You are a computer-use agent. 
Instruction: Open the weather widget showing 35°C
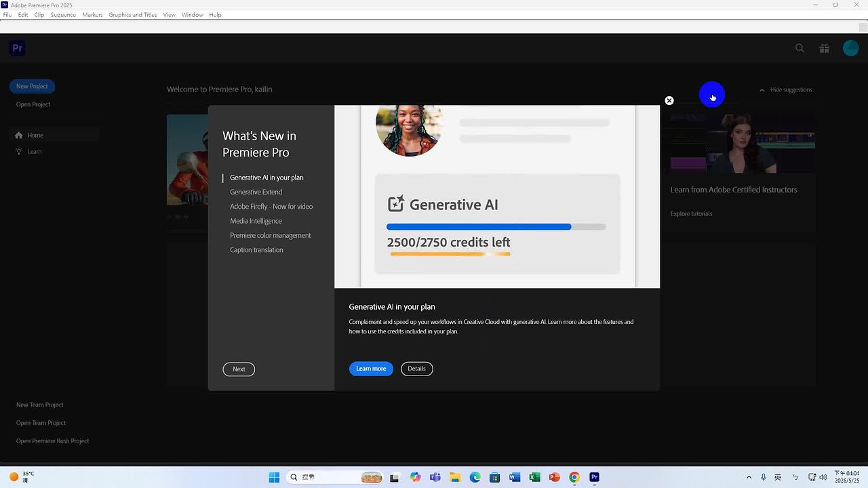[22, 477]
